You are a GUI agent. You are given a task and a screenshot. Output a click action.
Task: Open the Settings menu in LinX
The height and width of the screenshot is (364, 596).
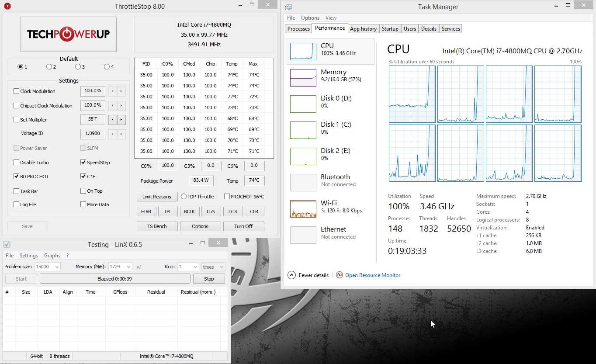[29, 256]
